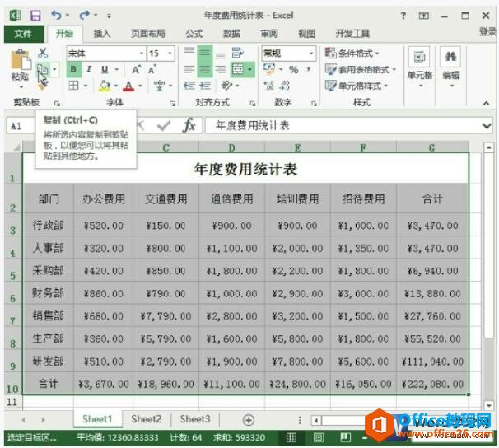499x448 pixels.
Task: Open 单元格样式 cell styles dropdown
Action: 356,86
